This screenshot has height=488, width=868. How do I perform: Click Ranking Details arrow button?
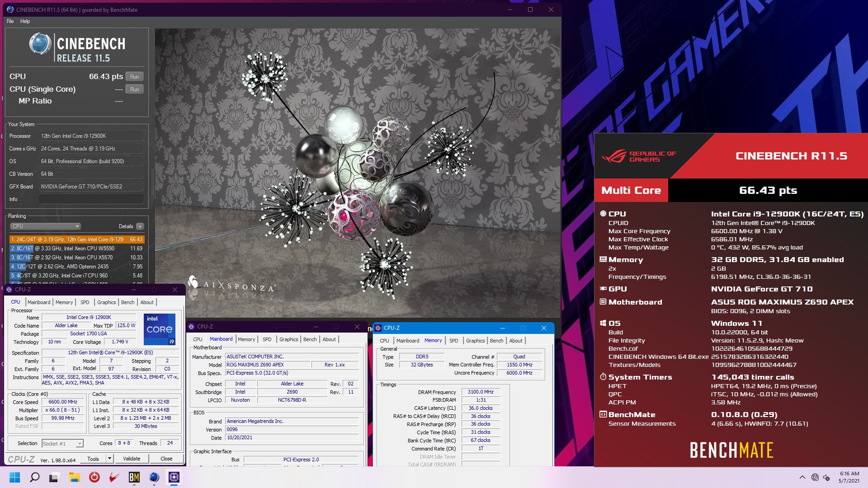[x=140, y=226]
